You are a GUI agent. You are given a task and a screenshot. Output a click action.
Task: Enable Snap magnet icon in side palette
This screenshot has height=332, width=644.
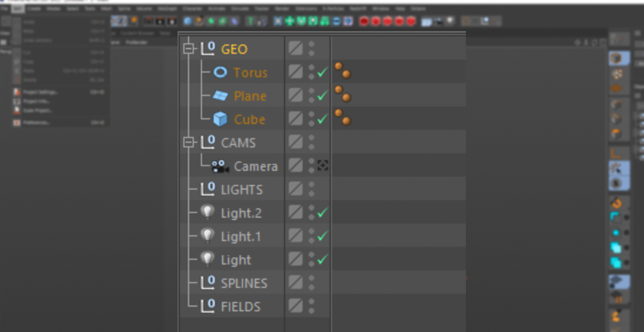[616, 203]
